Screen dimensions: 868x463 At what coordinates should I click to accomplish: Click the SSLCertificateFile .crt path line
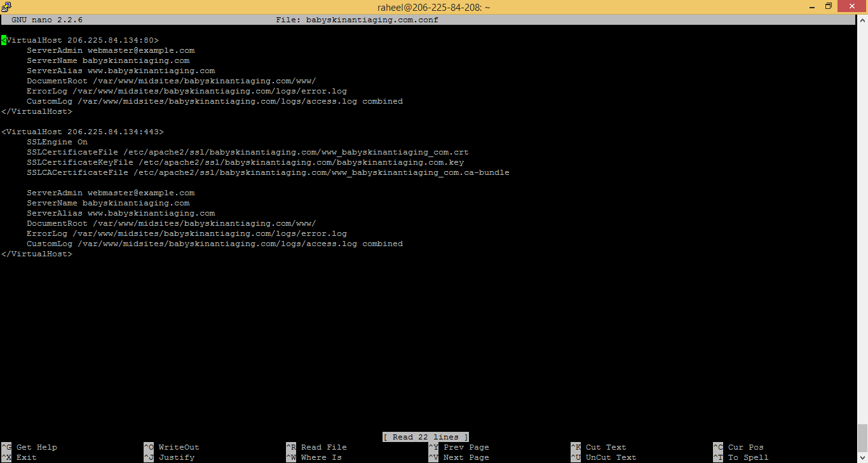(x=248, y=152)
